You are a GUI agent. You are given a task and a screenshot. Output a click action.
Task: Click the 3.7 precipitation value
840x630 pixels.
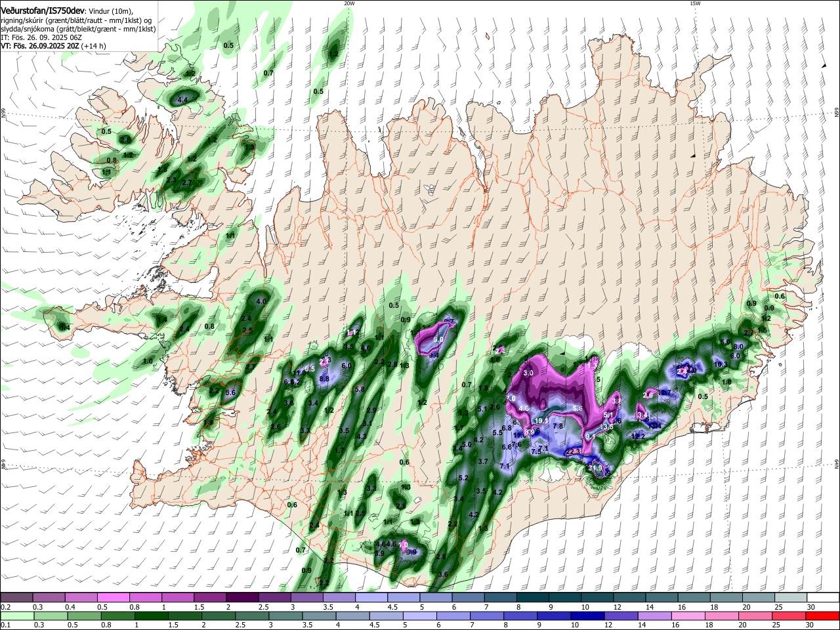coord(483,461)
